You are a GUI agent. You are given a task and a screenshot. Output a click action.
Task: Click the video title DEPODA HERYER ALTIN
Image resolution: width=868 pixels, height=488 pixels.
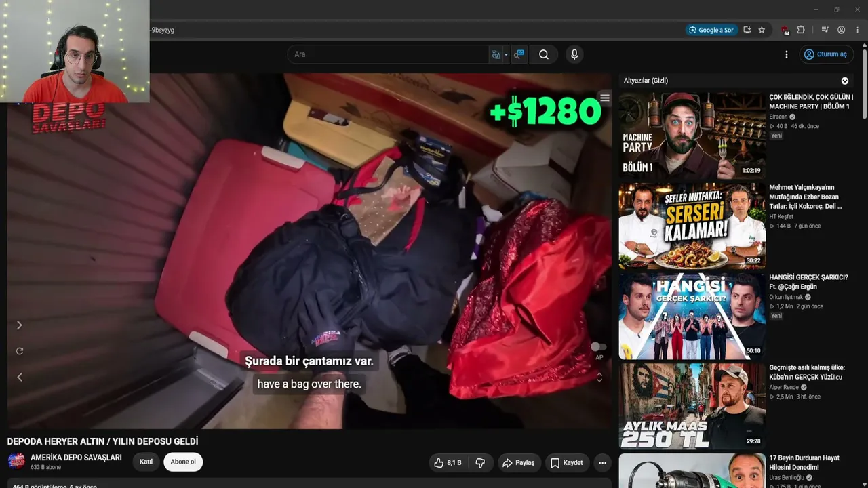[102, 441]
